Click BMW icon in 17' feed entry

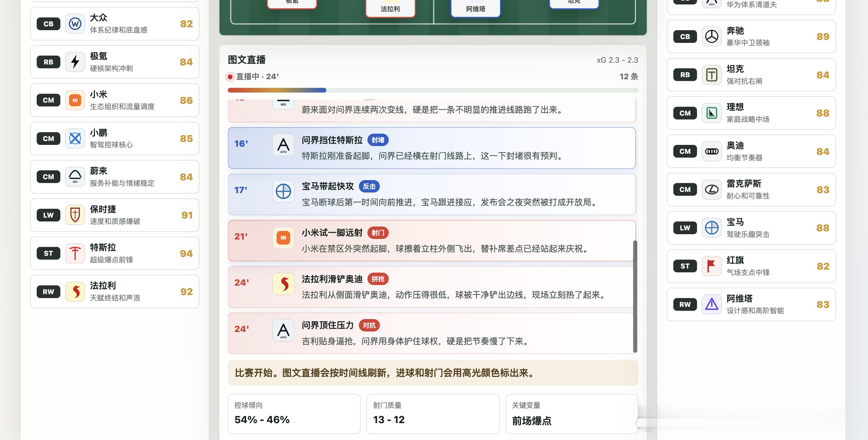coord(283,191)
